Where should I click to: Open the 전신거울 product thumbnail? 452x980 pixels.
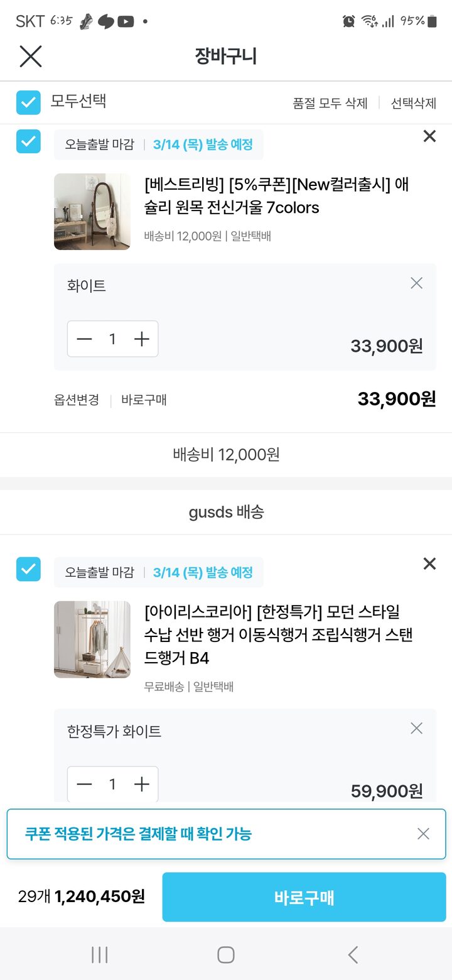[92, 212]
